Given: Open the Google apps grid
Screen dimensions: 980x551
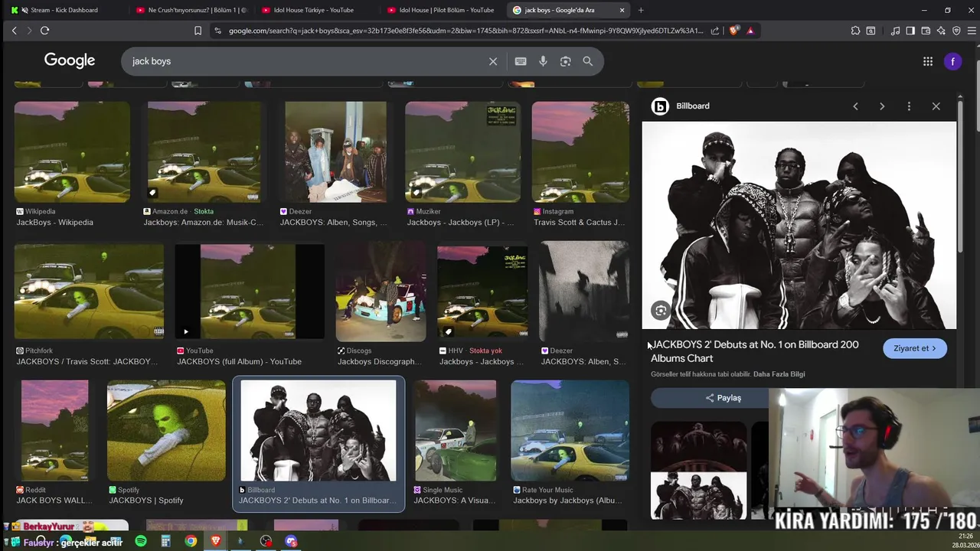Looking at the screenshot, I should [x=928, y=61].
